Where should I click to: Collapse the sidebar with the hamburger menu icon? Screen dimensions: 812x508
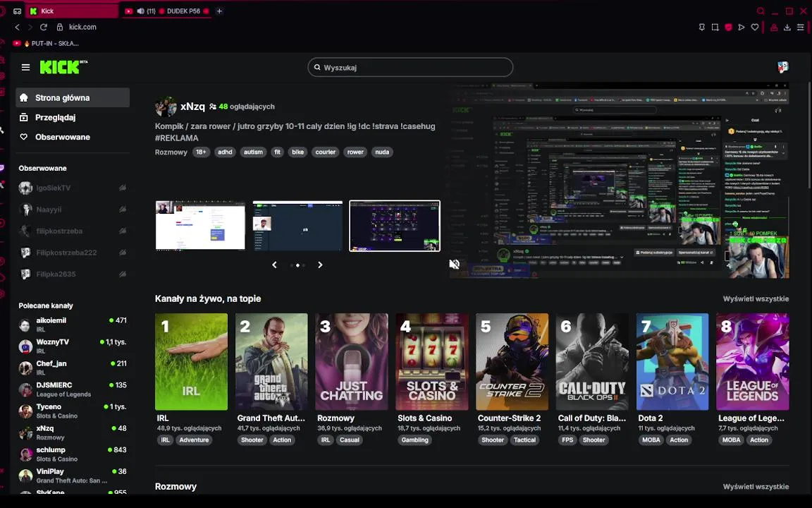click(x=25, y=67)
